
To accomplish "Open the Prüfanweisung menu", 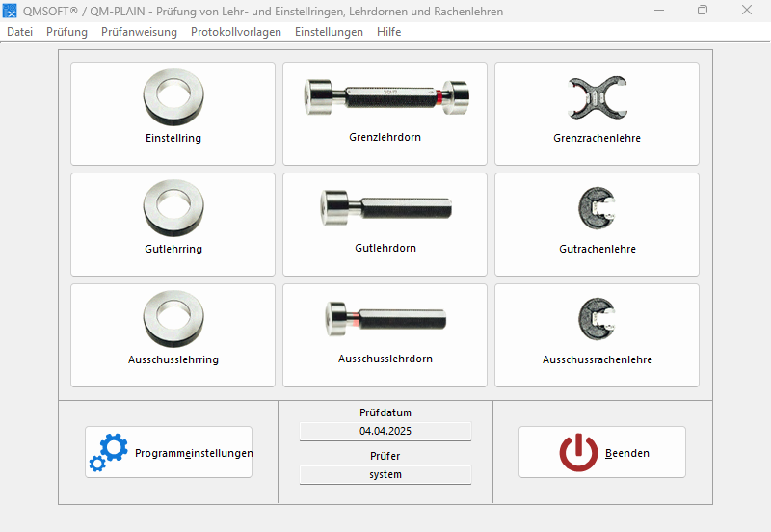I will click(x=139, y=32).
